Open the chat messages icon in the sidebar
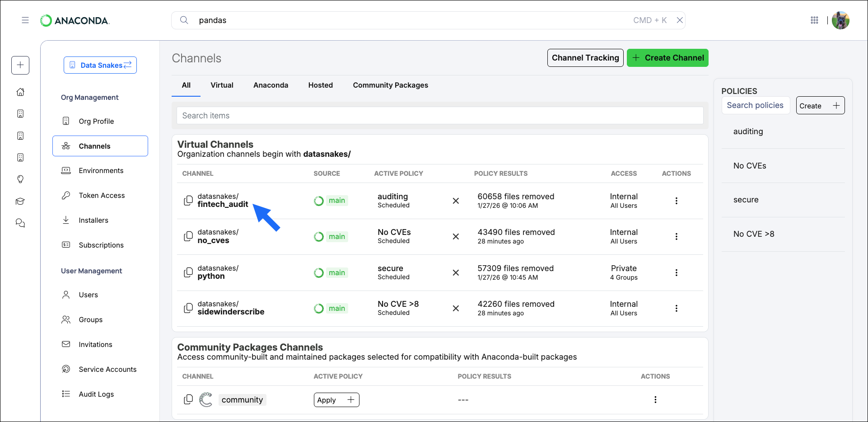868x422 pixels. pyautogui.click(x=20, y=222)
